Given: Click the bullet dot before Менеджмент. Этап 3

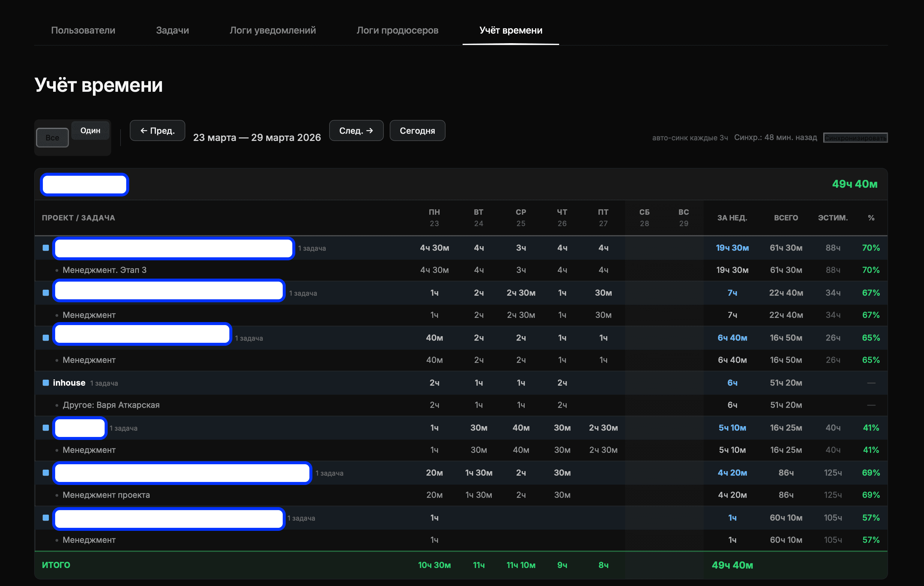Looking at the screenshot, I should click(x=57, y=270).
